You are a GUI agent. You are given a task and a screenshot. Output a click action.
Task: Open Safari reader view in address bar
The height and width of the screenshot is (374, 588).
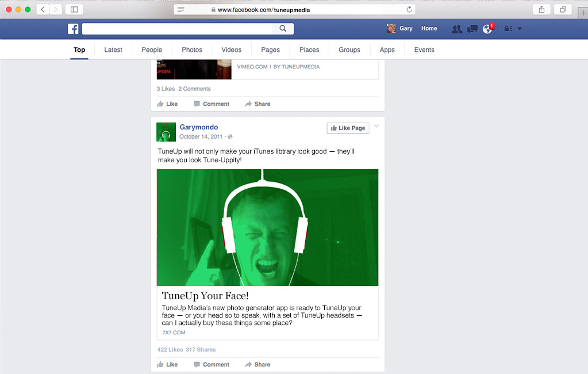(181, 10)
